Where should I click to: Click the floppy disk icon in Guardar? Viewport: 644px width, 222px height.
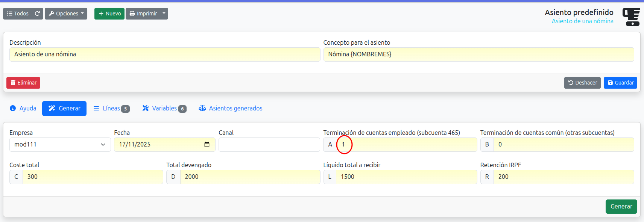pyautogui.click(x=610, y=83)
